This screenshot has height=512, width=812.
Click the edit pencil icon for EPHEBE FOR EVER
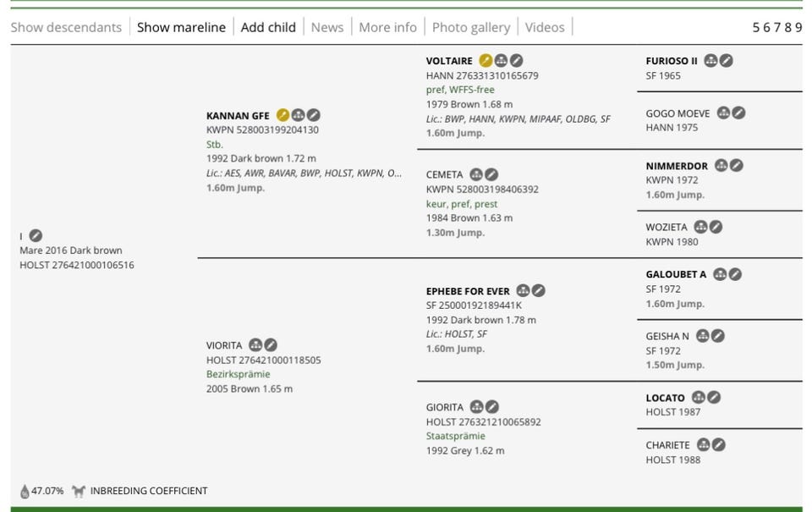click(539, 291)
